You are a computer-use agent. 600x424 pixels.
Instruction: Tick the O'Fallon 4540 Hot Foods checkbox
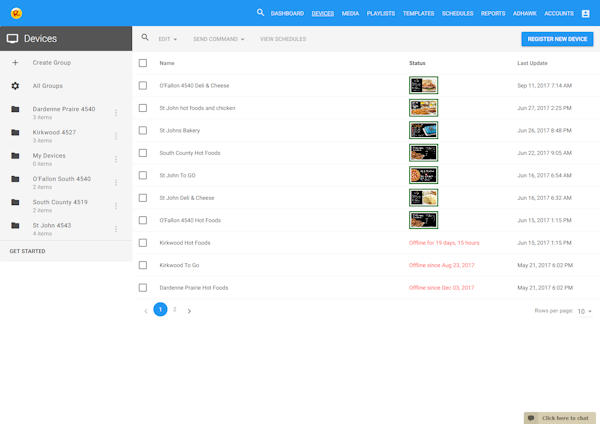tap(143, 220)
